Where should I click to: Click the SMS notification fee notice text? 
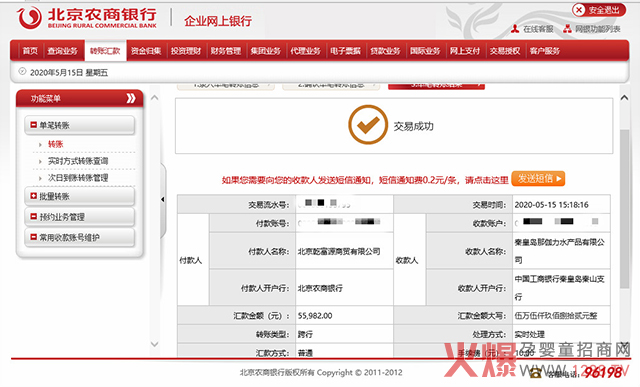coord(365,180)
